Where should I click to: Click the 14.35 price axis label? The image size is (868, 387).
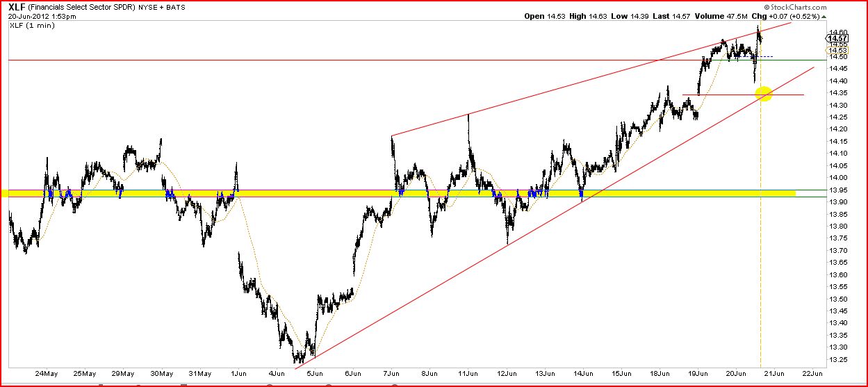[837, 92]
